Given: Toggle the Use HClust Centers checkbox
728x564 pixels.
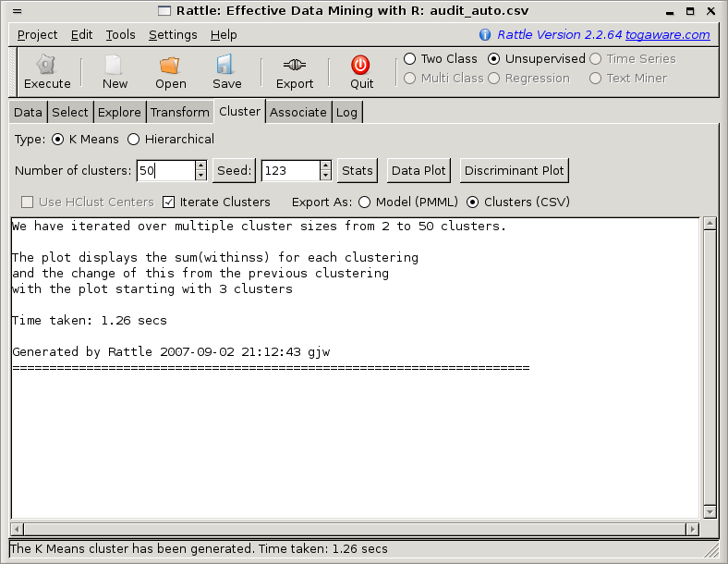Looking at the screenshot, I should 28,202.
